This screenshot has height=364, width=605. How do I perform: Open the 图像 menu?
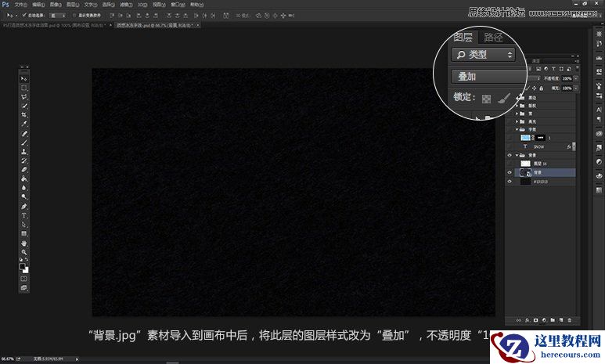pyautogui.click(x=56, y=5)
